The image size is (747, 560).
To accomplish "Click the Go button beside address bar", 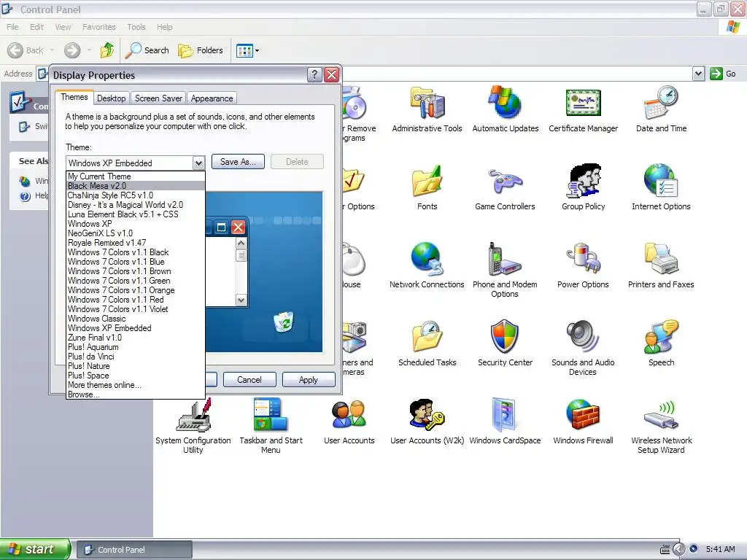I will [x=723, y=74].
